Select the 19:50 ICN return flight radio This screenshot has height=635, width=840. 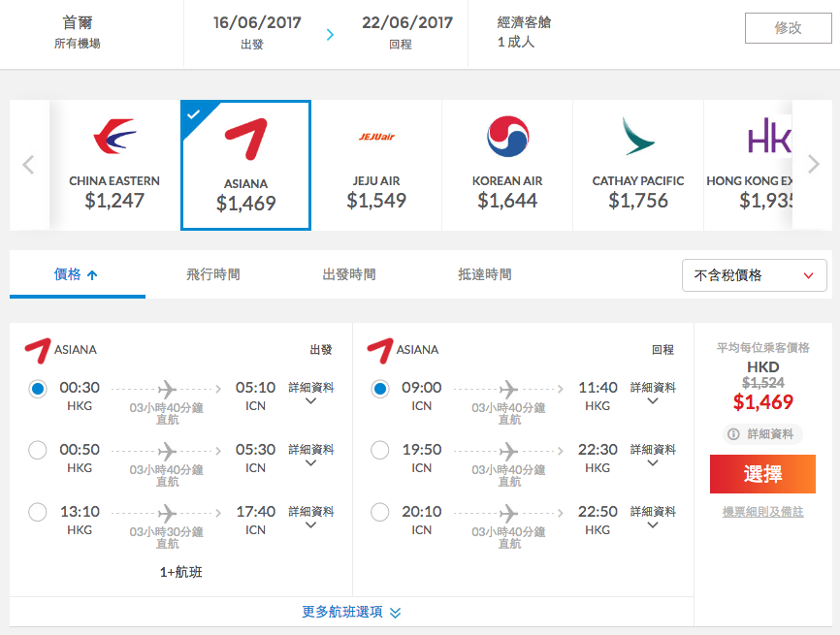point(380,450)
